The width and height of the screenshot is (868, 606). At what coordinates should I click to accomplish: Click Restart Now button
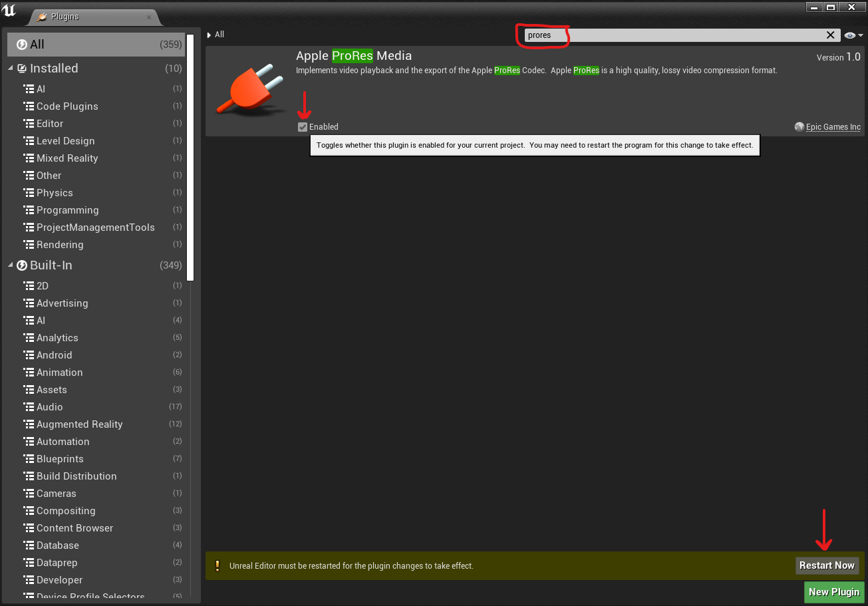pos(827,565)
